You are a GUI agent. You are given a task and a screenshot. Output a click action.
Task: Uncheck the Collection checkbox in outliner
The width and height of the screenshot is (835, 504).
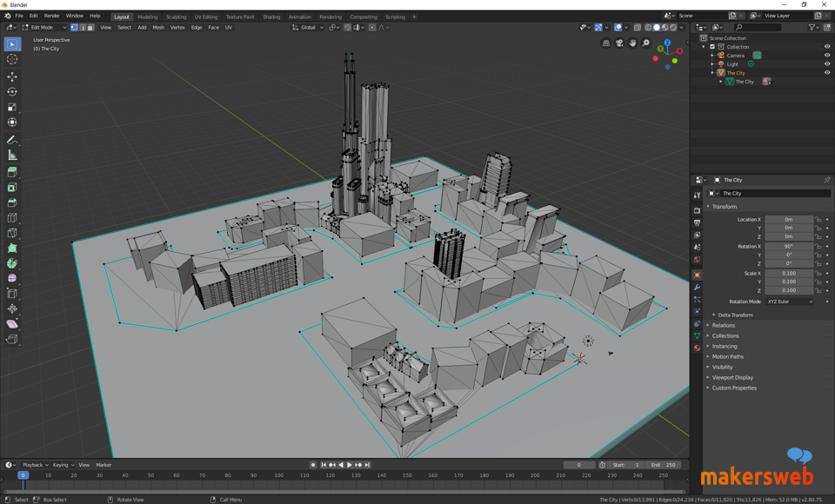pyautogui.click(x=712, y=46)
